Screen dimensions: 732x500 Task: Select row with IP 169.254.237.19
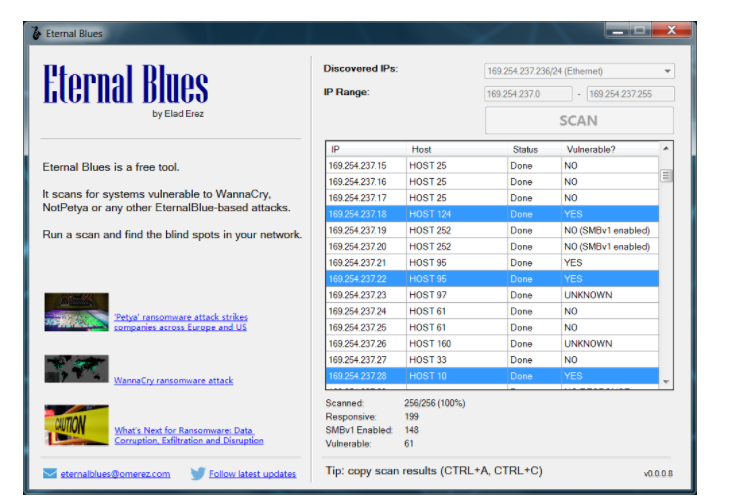(x=493, y=230)
